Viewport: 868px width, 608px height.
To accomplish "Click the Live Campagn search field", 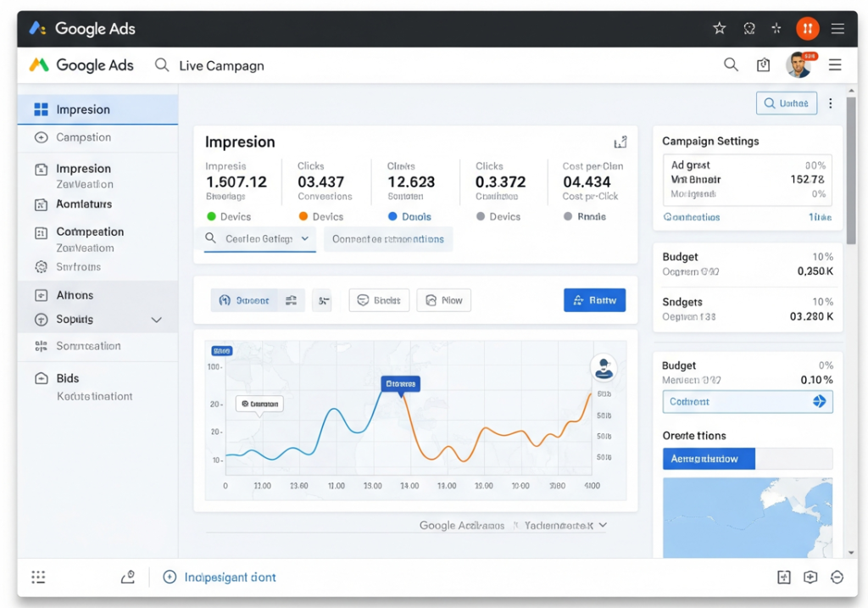I will [221, 66].
